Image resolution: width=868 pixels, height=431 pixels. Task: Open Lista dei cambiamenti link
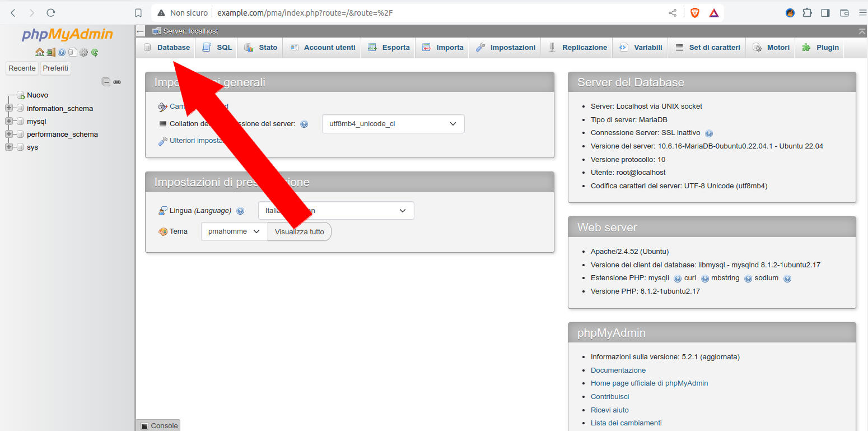626,423
